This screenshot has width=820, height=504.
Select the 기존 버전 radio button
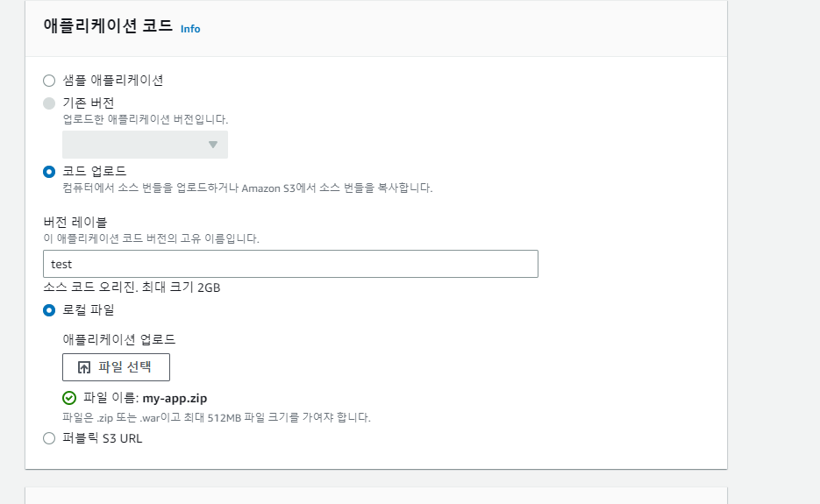click(49, 103)
